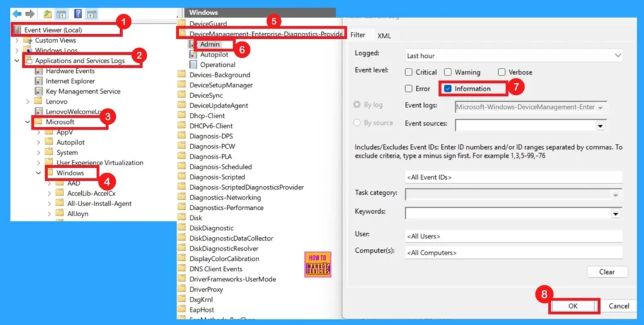This screenshot has height=325, width=644.
Task: Select the DriverFrameworks-UserMode folder
Action: tap(233, 279)
